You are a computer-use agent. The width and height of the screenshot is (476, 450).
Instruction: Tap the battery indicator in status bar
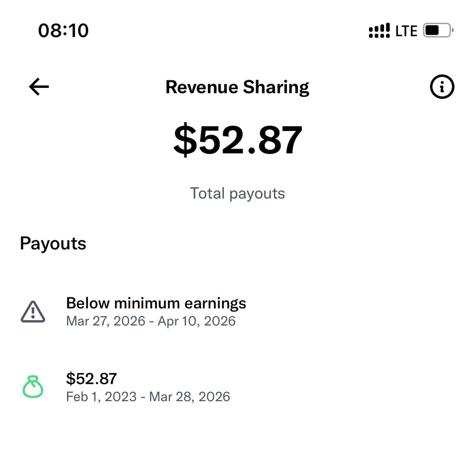click(438, 30)
